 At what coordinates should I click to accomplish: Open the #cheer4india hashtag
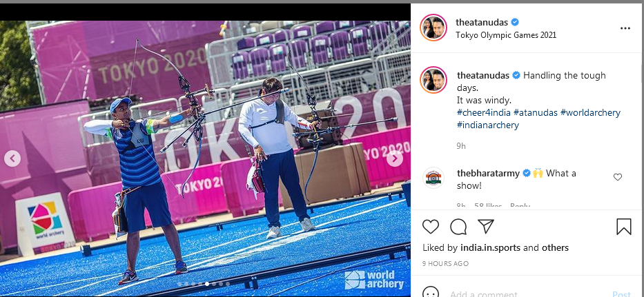point(484,112)
